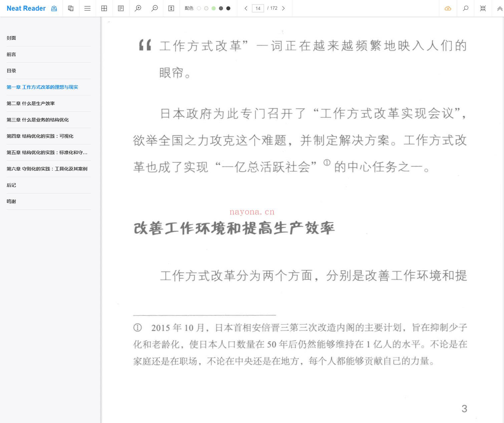Collapse the toolbar with double chevron up
This screenshot has height=423, width=504.
(x=500, y=9)
